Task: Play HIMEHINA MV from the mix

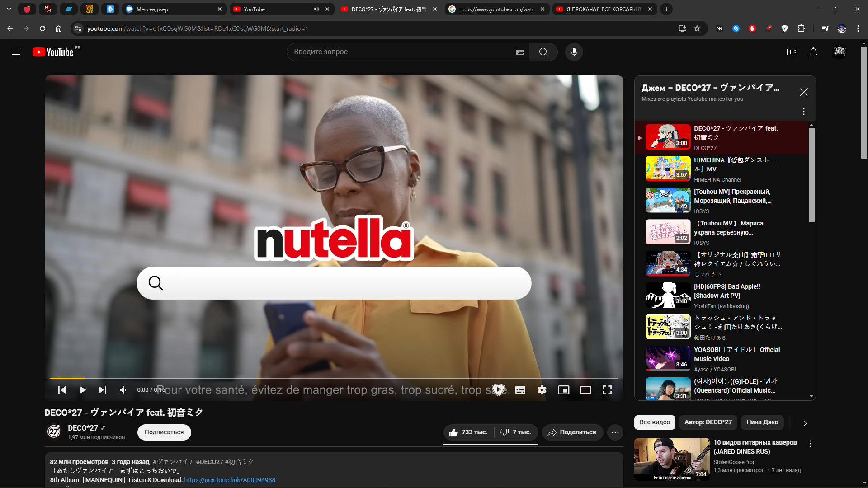Action: 721,169
